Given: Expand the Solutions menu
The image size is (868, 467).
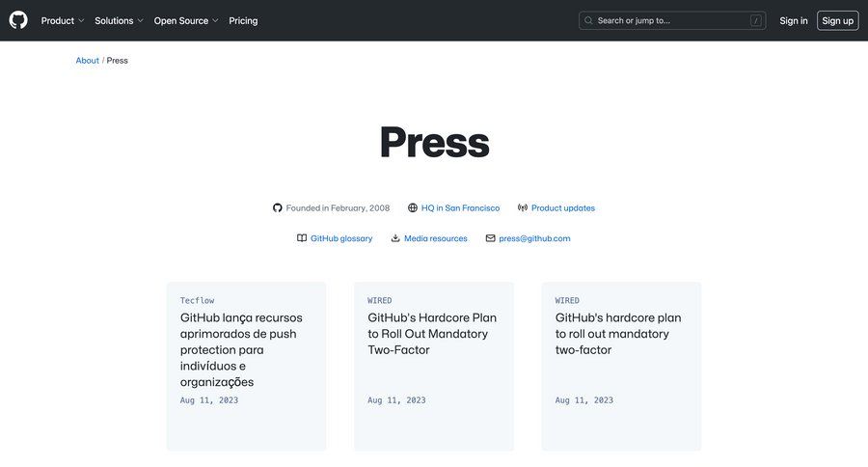Looking at the screenshot, I should click(119, 20).
